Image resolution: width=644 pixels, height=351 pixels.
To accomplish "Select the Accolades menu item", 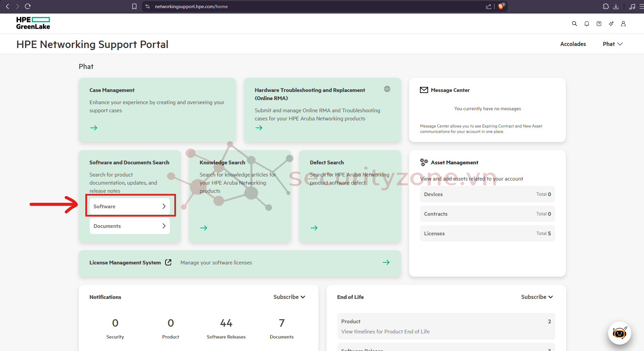I will point(573,44).
